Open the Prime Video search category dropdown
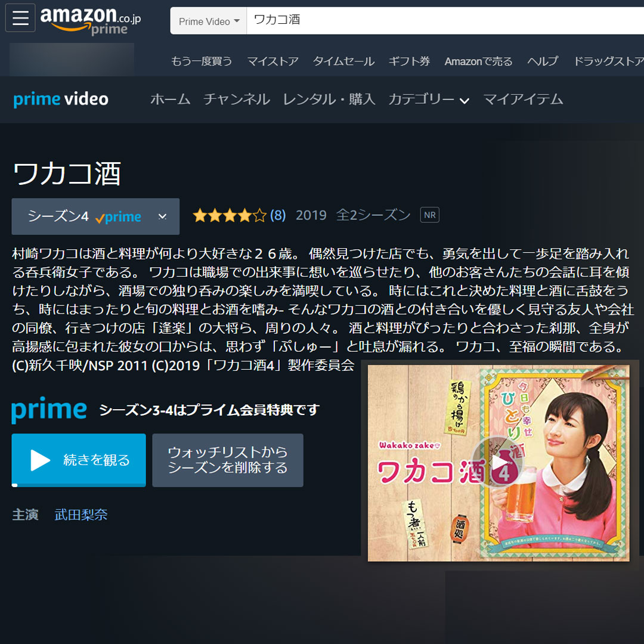The height and width of the screenshot is (644, 644). (x=209, y=21)
